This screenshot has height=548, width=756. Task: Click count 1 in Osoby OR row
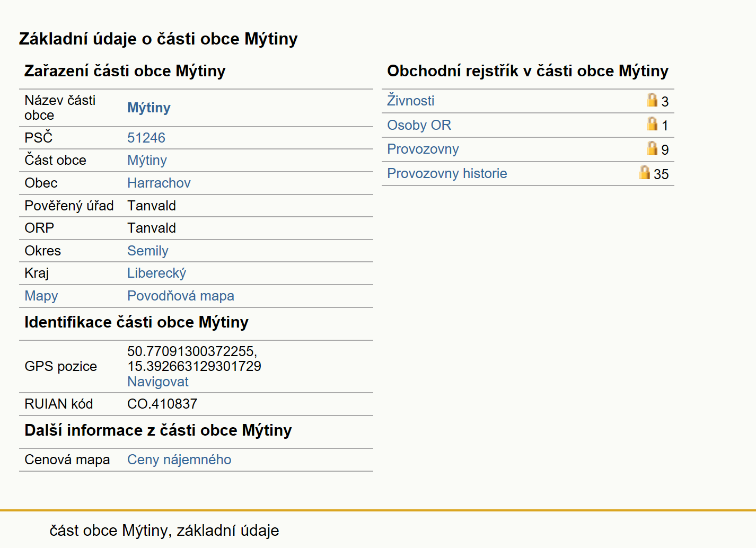665,126
